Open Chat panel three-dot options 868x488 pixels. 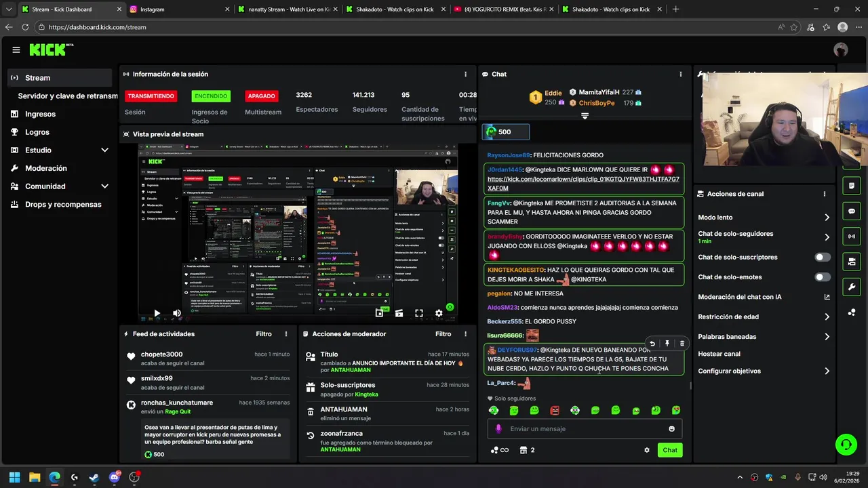click(681, 74)
